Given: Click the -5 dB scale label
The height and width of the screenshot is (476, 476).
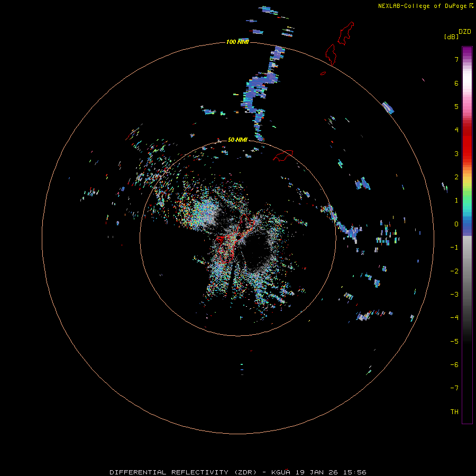Looking at the screenshot, I should [454, 342].
